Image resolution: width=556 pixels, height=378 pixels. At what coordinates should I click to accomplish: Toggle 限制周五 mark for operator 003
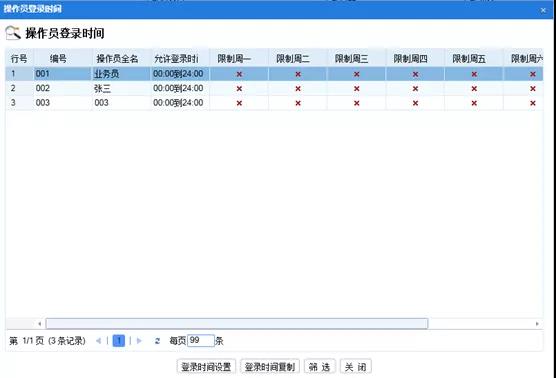[x=474, y=103]
